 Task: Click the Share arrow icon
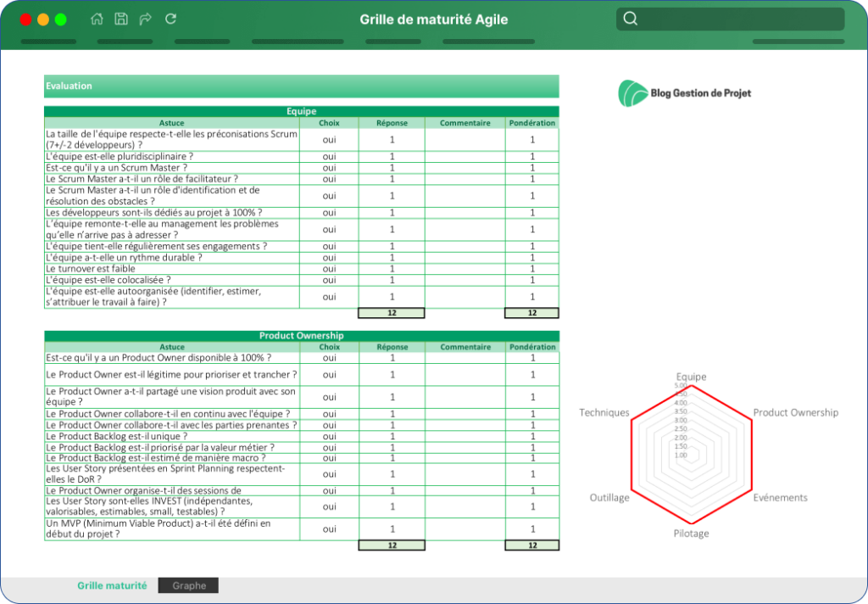coord(146,19)
